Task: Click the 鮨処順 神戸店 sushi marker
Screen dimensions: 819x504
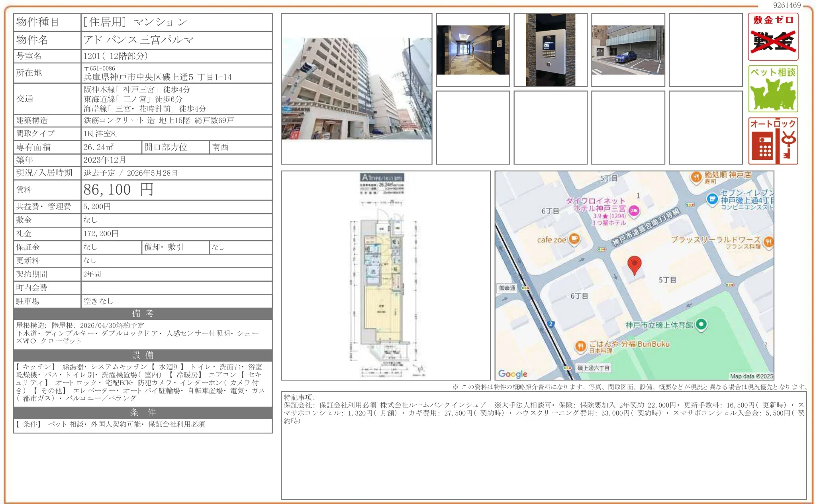Action: (x=696, y=177)
